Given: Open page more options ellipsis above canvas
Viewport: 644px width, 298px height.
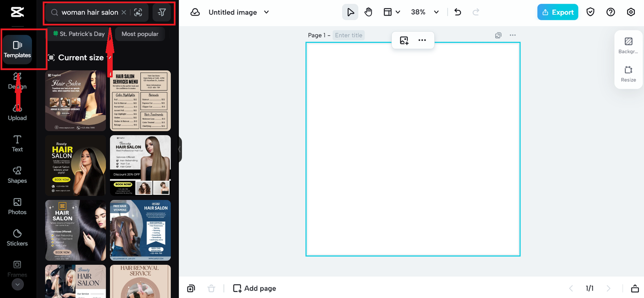Looking at the screenshot, I should (513, 35).
